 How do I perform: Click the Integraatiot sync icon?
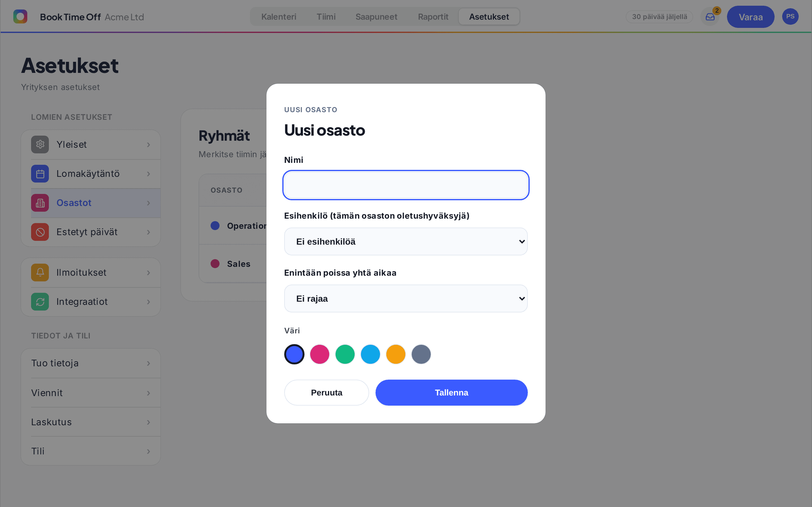pos(40,302)
